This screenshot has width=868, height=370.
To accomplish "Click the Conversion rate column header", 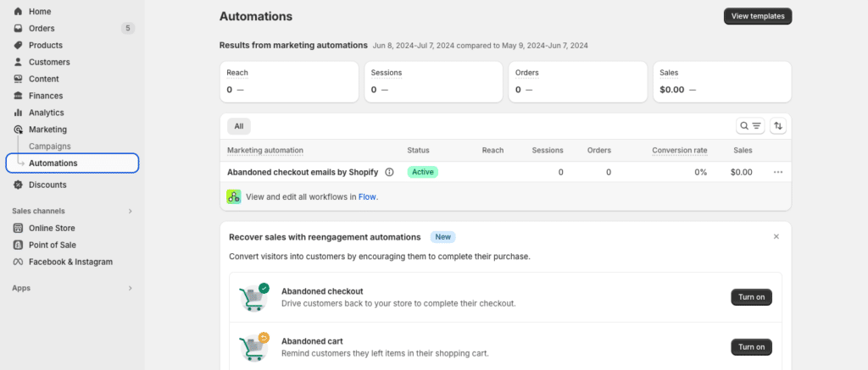I will (679, 151).
